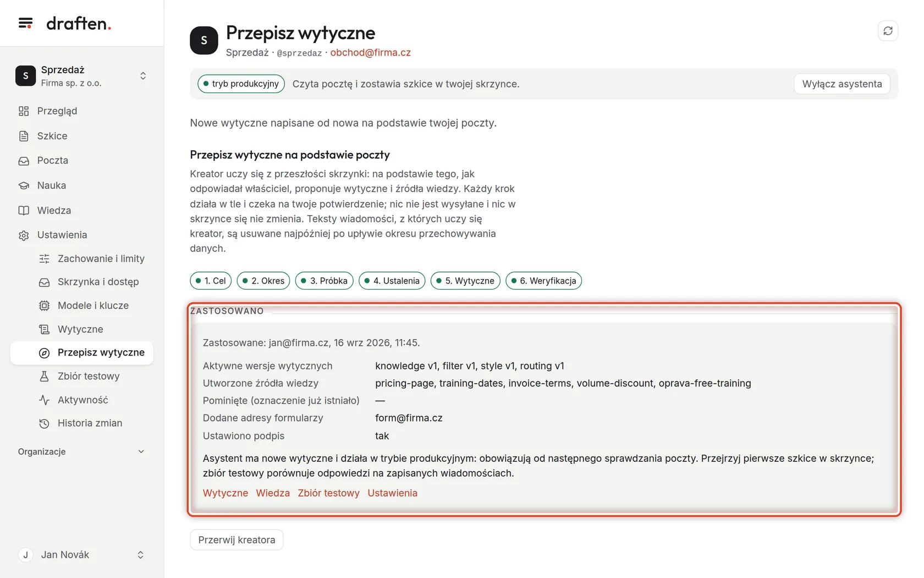
Task: Follow the Zbiór testowy red link
Action: coord(328,493)
